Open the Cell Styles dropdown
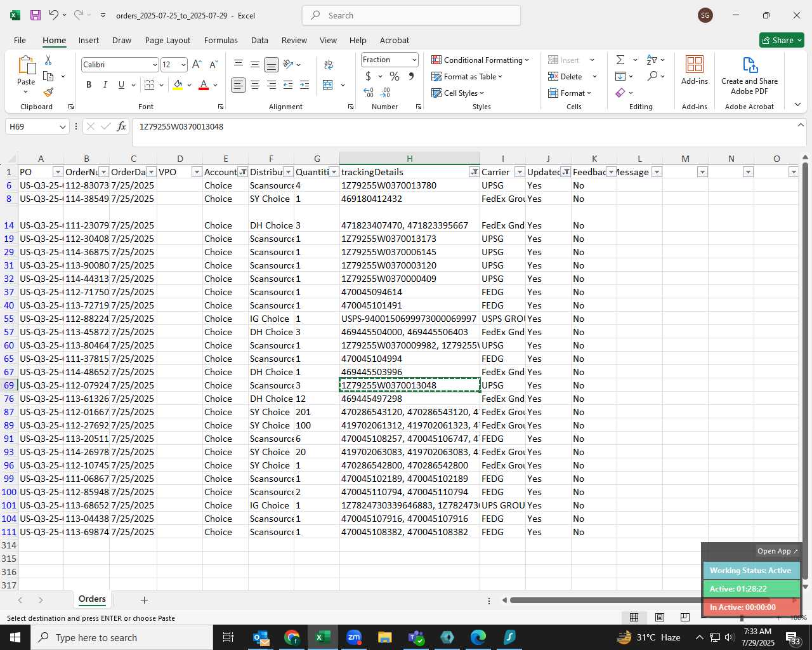This screenshot has width=812, height=650. click(x=457, y=93)
